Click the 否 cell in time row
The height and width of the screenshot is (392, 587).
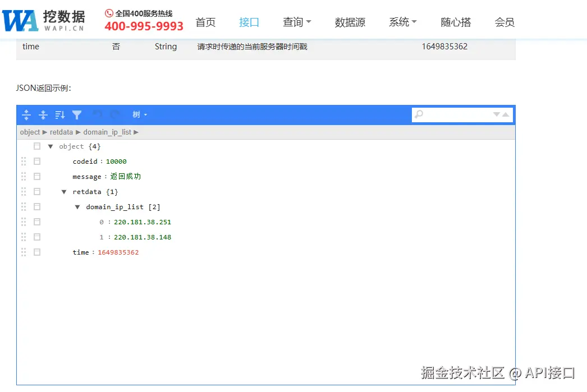116,47
